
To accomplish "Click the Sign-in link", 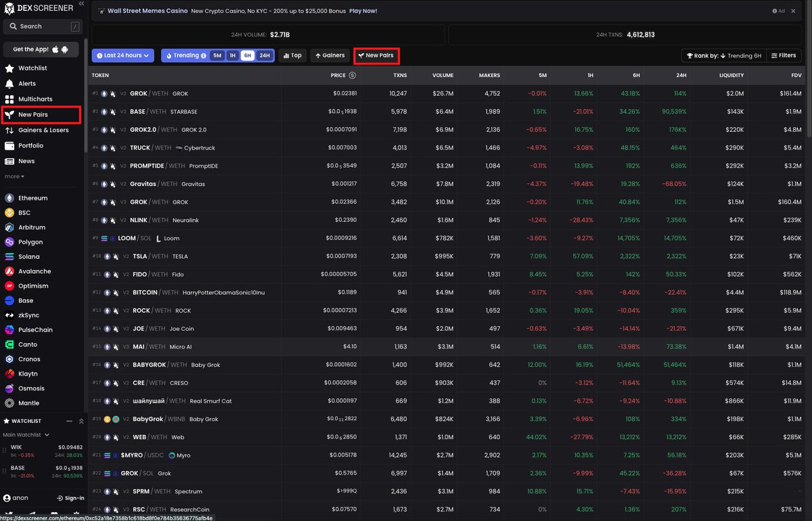I will pyautogui.click(x=70, y=498).
